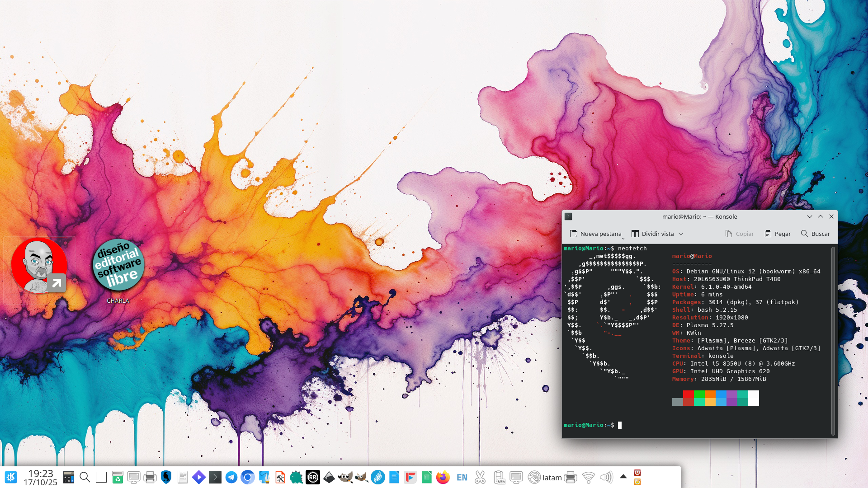
Task: Open the KDE application launcher
Action: 11,477
